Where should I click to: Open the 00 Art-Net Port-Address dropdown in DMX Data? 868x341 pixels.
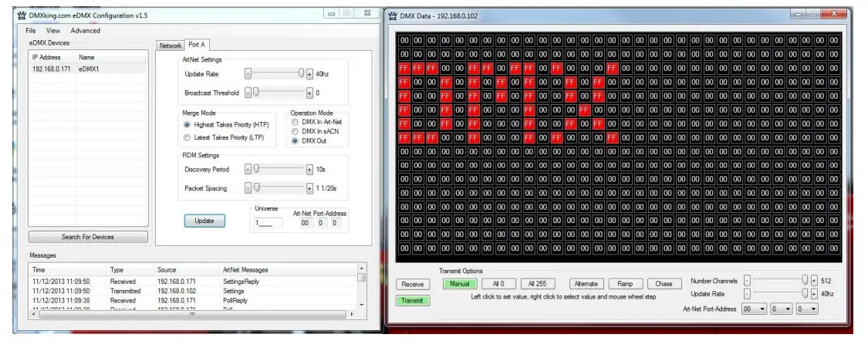pos(755,309)
